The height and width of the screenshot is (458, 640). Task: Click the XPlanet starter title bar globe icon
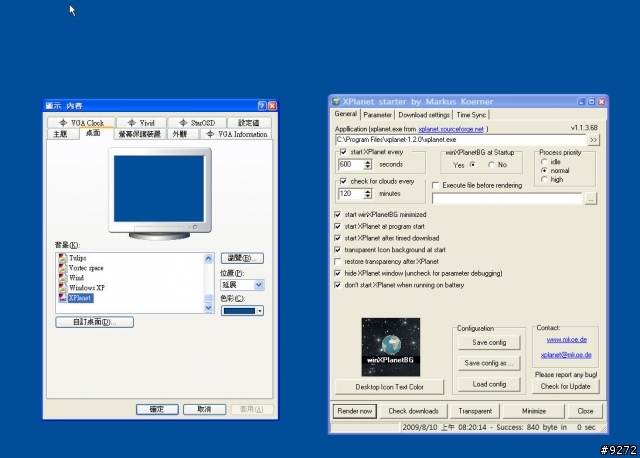pos(336,101)
